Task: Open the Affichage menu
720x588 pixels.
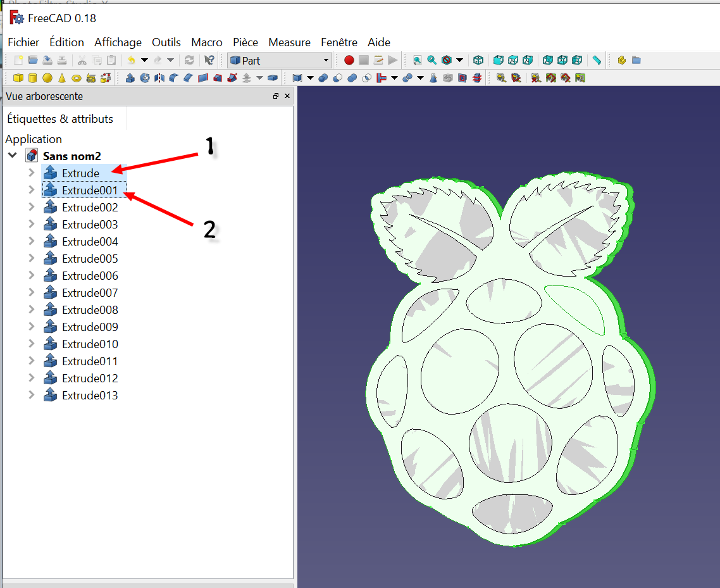Action: (x=118, y=42)
